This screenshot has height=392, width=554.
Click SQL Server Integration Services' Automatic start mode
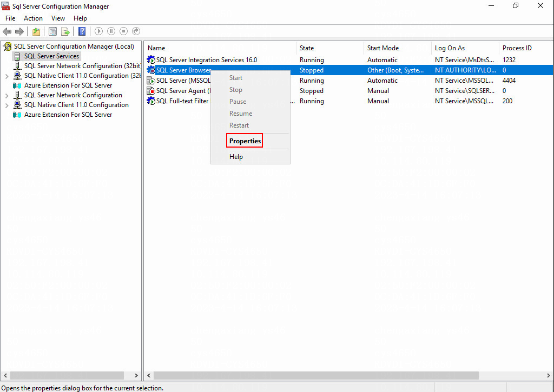coord(382,59)
